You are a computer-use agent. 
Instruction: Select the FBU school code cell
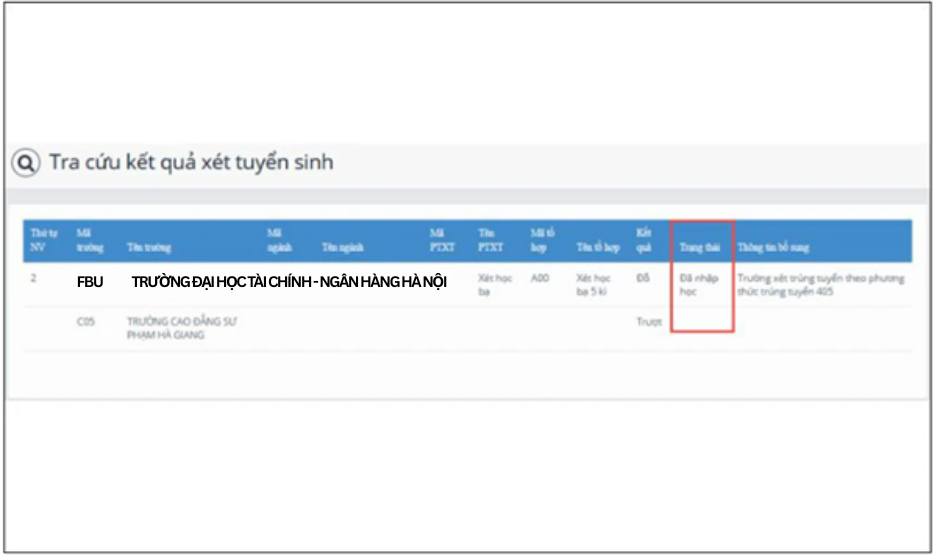pos(90,282)
